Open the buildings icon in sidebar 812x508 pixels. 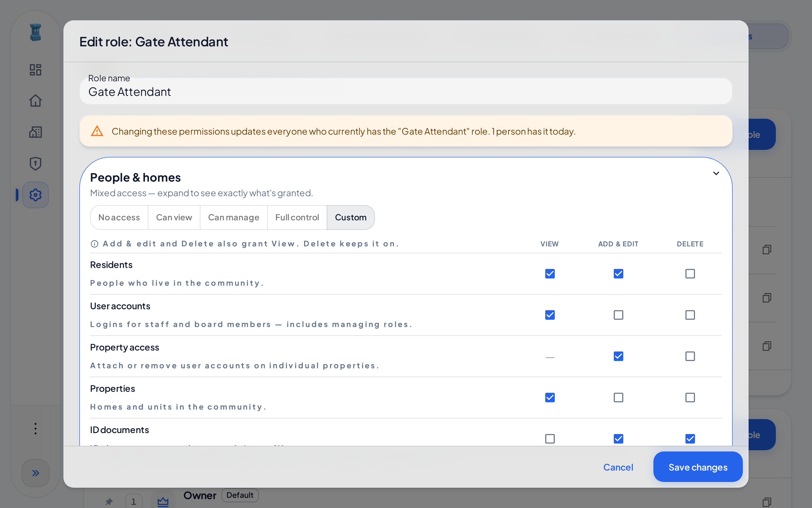point(36,132)
